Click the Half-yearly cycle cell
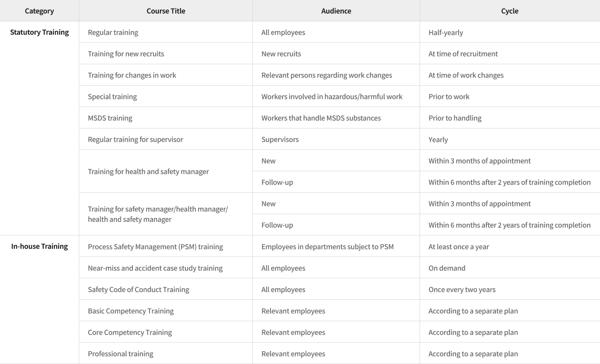The width and height of the screenshot is (600, 364). click(446, 33)
